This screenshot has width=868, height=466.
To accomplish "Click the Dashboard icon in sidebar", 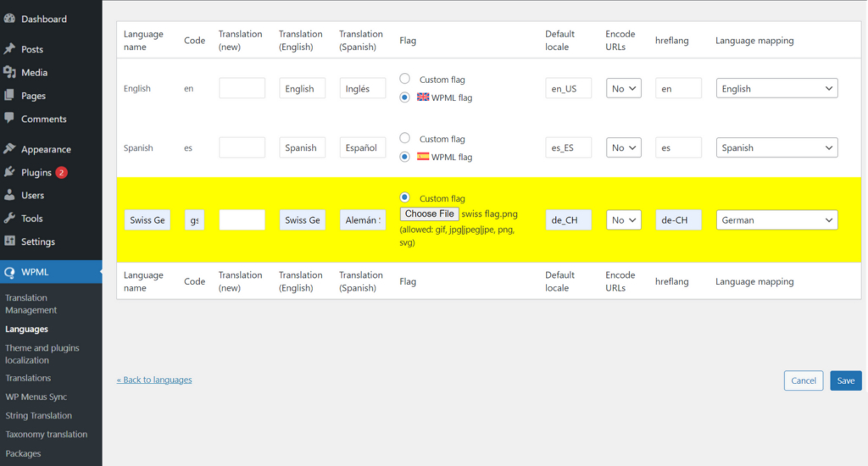I will pyautogui.click(x=9, y=19).
